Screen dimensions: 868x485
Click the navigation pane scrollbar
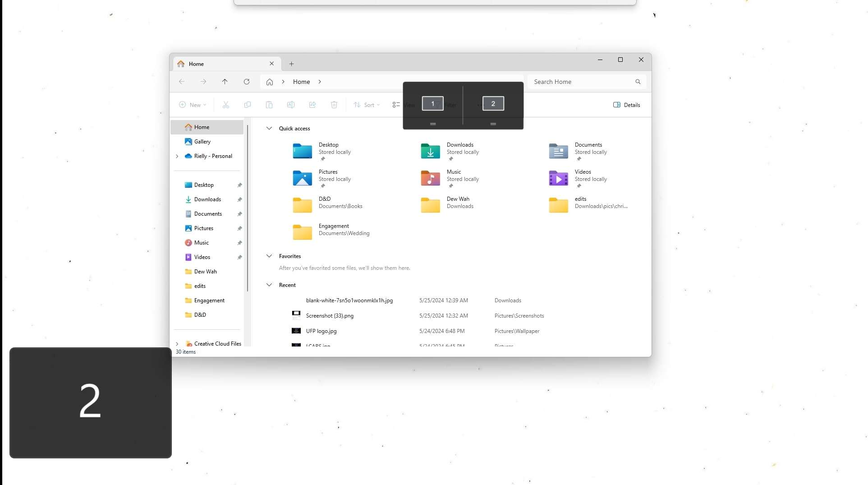[248, 208]
